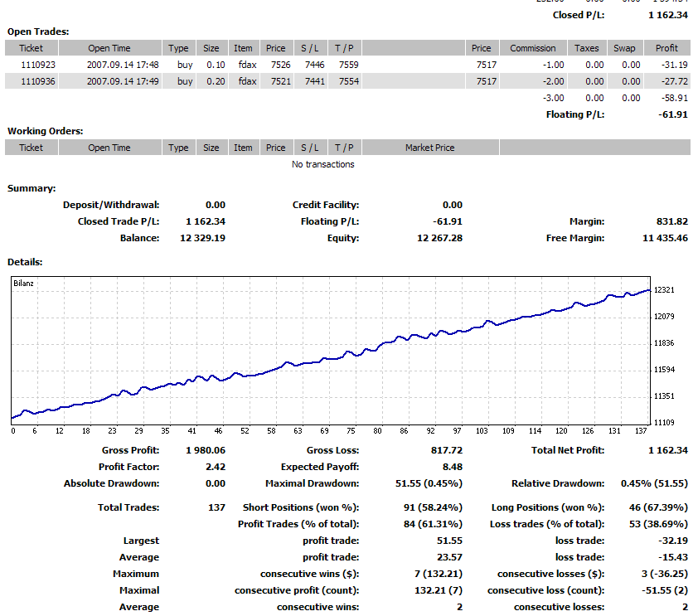The height and width of the screenshot is (616, 698).
Task: Click the 'No transactions' text in Working Orders
Action: click(322, 164)
